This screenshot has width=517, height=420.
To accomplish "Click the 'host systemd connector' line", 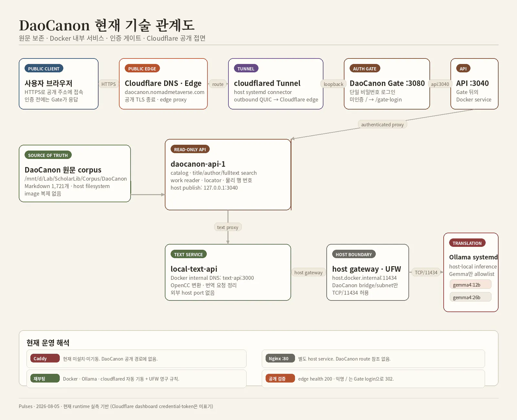I will pyautogui.click(x=263, y=92).
